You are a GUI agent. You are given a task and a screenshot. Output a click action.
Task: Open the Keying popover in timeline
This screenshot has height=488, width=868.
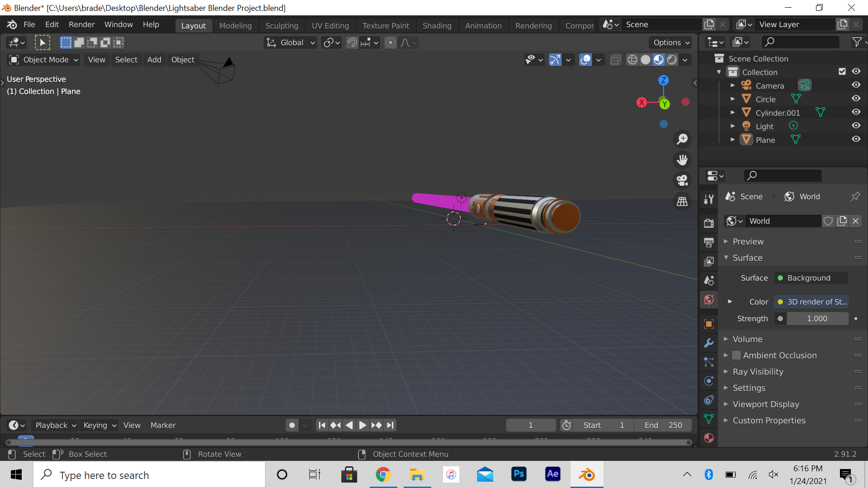100,425
